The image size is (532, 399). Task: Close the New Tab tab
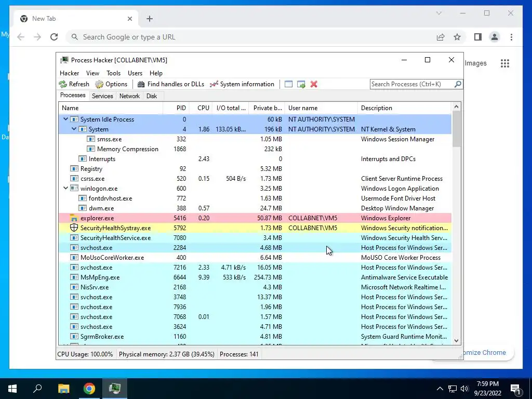point(129,19)
